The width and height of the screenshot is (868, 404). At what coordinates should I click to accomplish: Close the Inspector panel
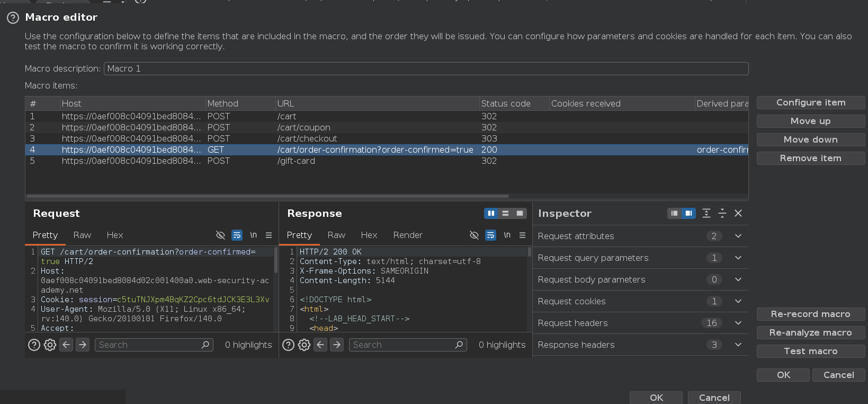(x=738, y=213)
